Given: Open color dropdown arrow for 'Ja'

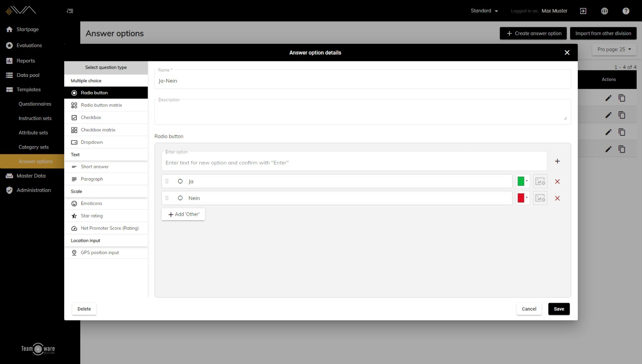Looking at the screenshot, I should point(527,181).
